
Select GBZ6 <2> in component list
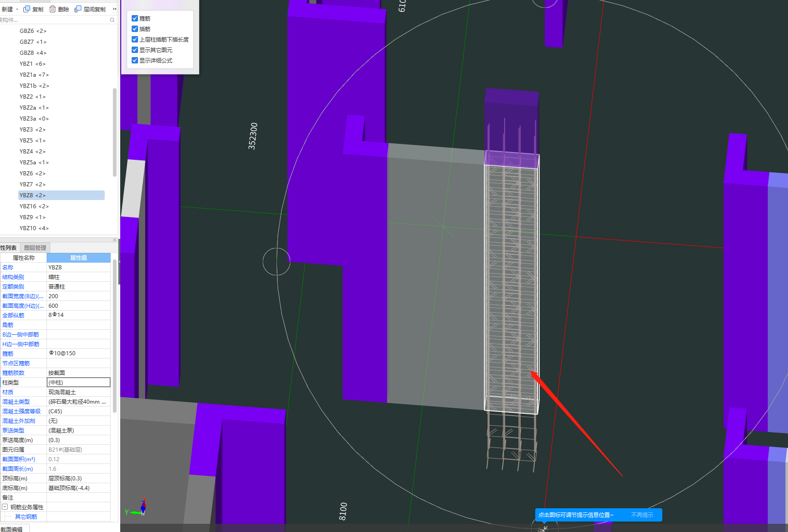(33, 31)
